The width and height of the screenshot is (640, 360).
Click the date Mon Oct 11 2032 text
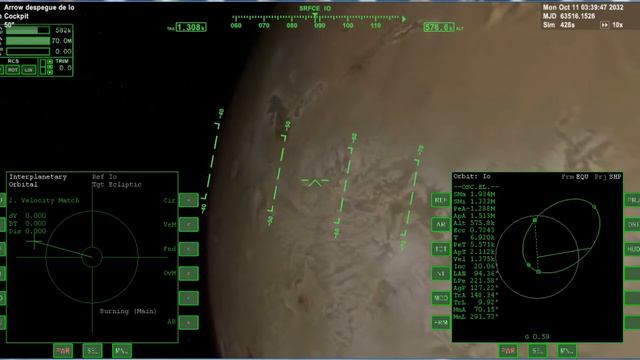click(x=583, y=7)
